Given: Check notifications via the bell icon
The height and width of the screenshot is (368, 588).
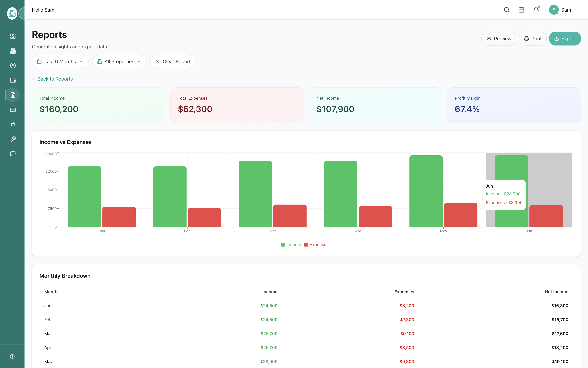Looking at the screenshot, I should tap(536, 10).
